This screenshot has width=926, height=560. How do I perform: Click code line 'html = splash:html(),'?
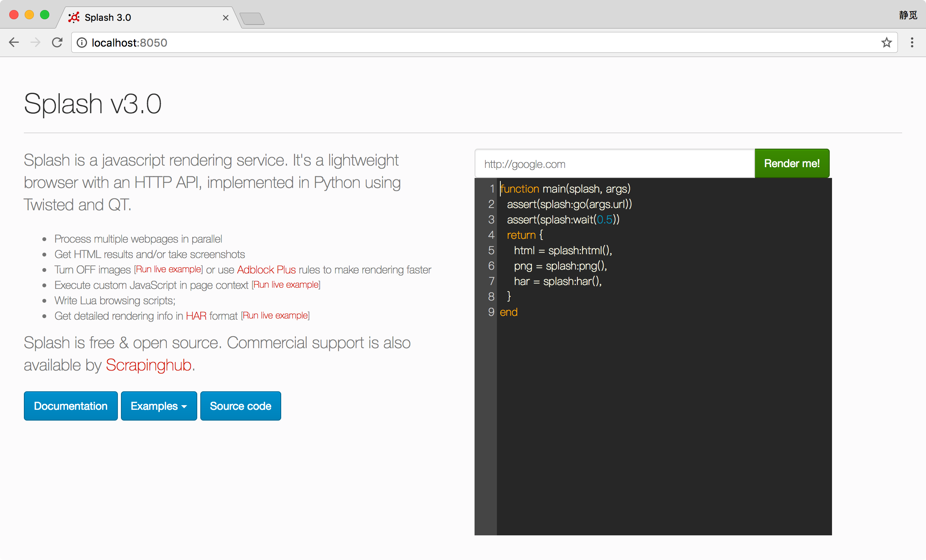pos(563,250)
